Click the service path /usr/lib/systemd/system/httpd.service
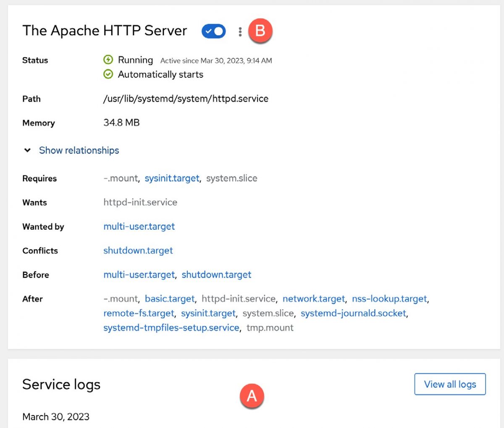The width and height of the screenshot is (504, 428). coord(186,99)
